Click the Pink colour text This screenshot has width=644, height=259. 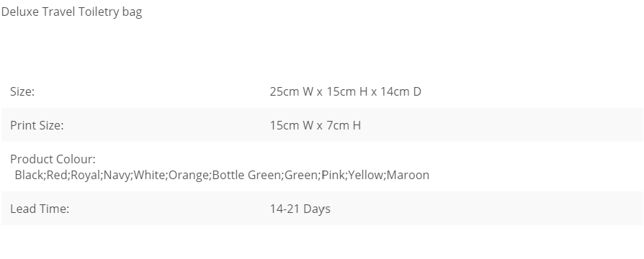[x=333, y=176]
